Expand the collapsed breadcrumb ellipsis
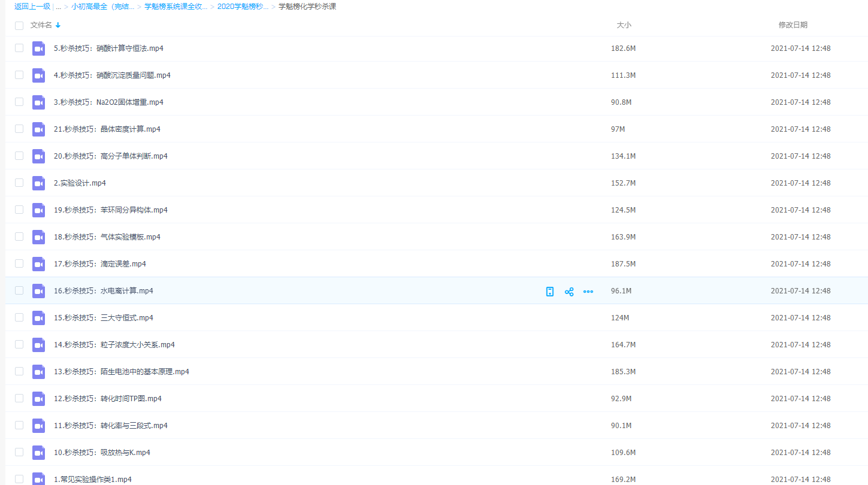The height and width of the screenshot is (485, 868). 59,7
